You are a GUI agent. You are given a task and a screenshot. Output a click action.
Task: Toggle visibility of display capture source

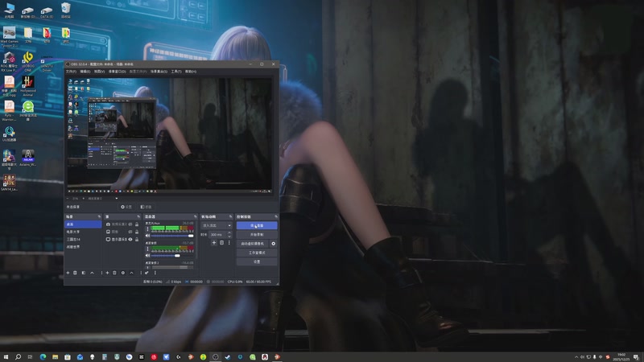pos(130,239)
